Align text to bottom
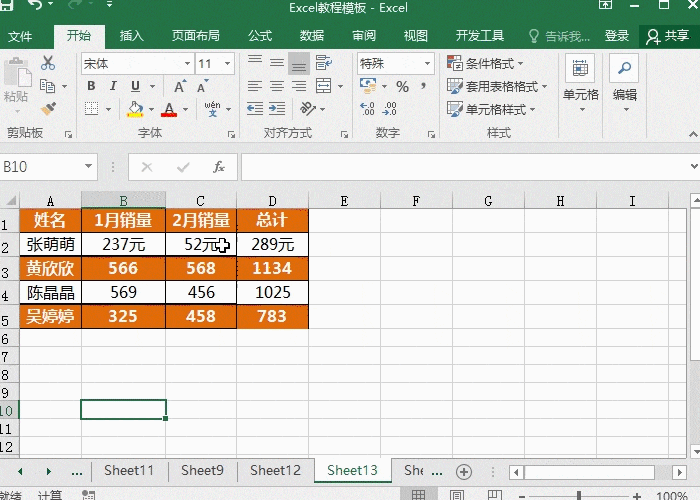Viewport: 700px width, 500px height. 299,63
